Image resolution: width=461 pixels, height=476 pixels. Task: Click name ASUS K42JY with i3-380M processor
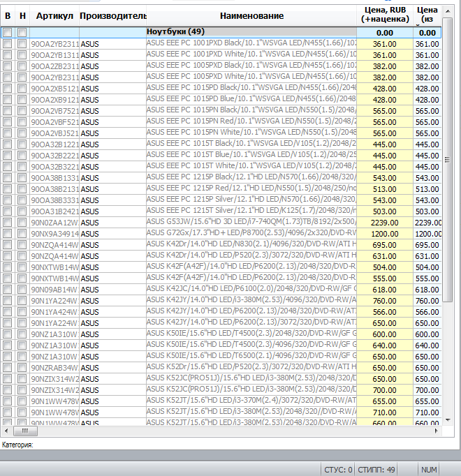pos(251,300)
